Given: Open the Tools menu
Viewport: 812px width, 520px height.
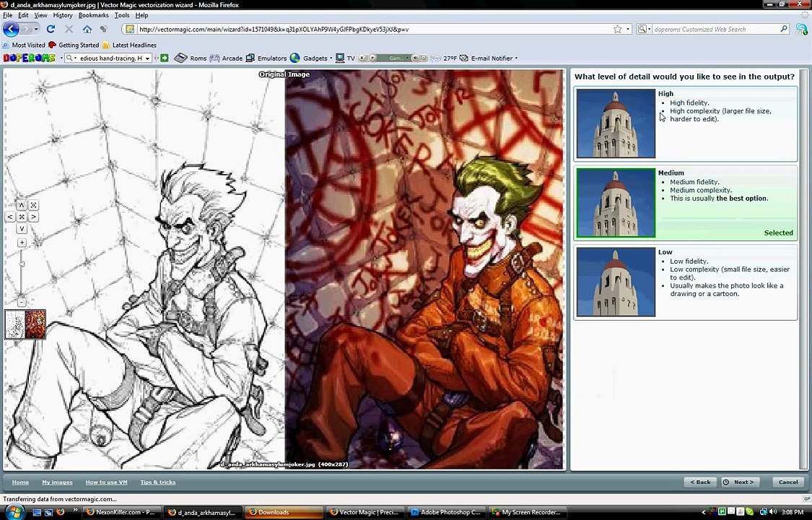Looking at the screenshot, I should tap(122, 15).
